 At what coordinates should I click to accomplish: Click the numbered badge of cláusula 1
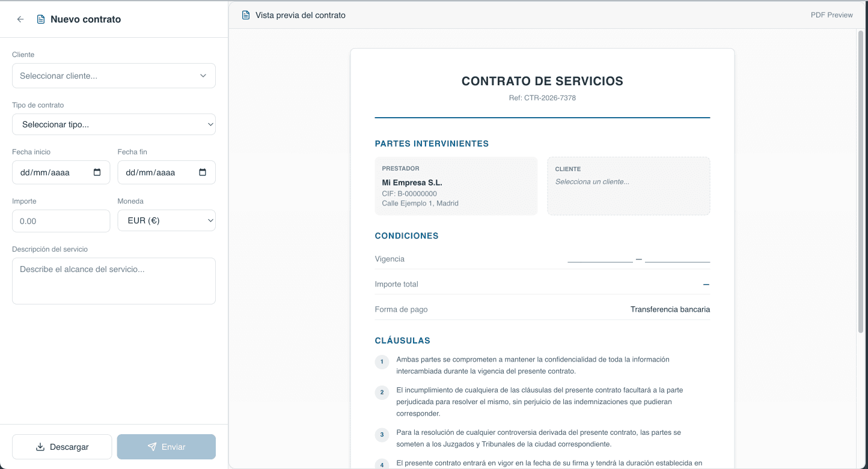click(382, 362)
